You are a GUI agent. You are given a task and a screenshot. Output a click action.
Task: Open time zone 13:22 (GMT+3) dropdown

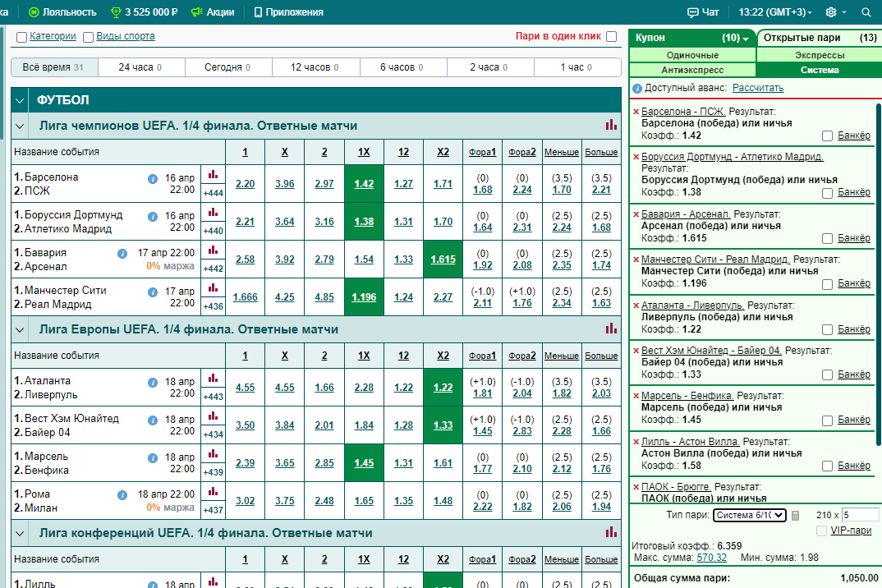pyautogui.click(x=775, y=11)
